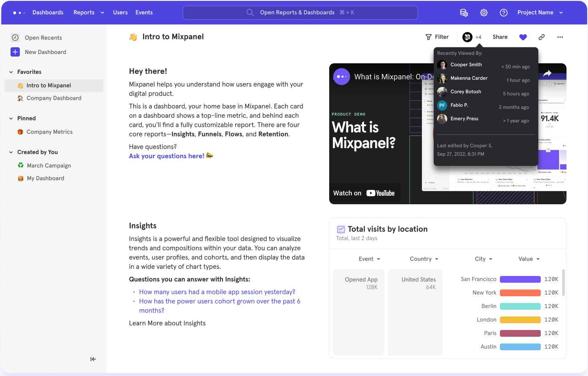Go to the Users menu item
Screen dimensions: 588x376
coord(120,13)
